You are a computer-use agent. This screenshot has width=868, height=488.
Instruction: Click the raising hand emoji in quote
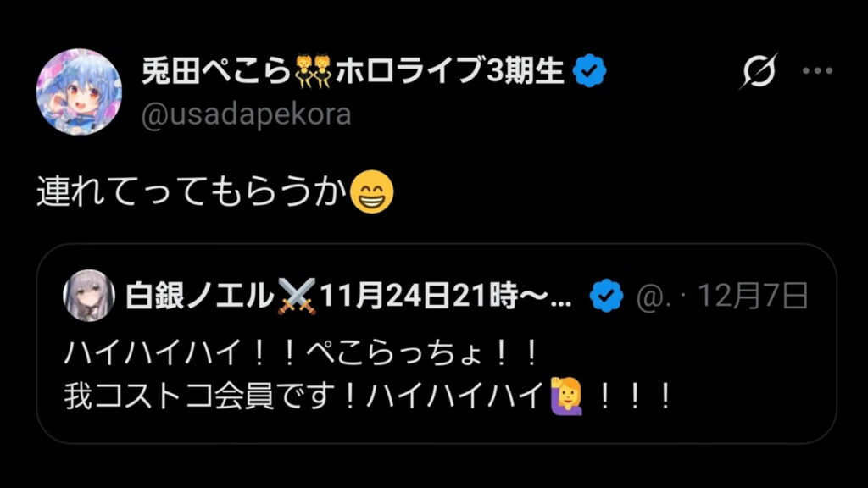[x=567, y=396]
